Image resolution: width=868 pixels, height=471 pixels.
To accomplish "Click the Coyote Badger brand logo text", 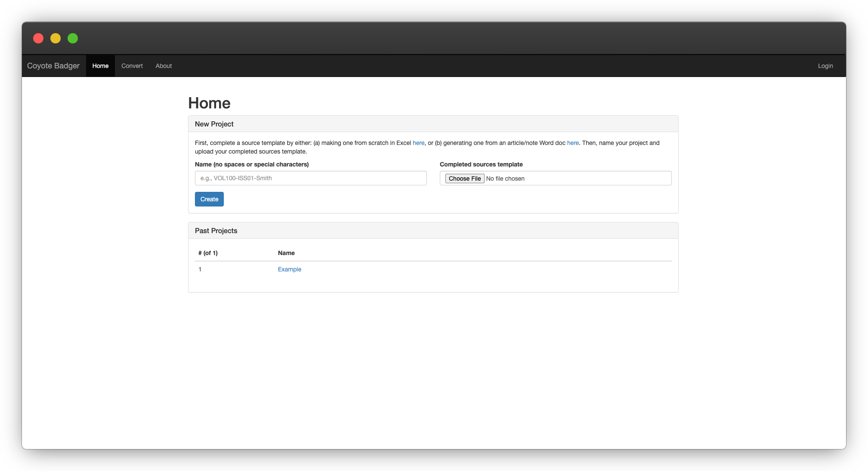I will click(x=53, y=66).
